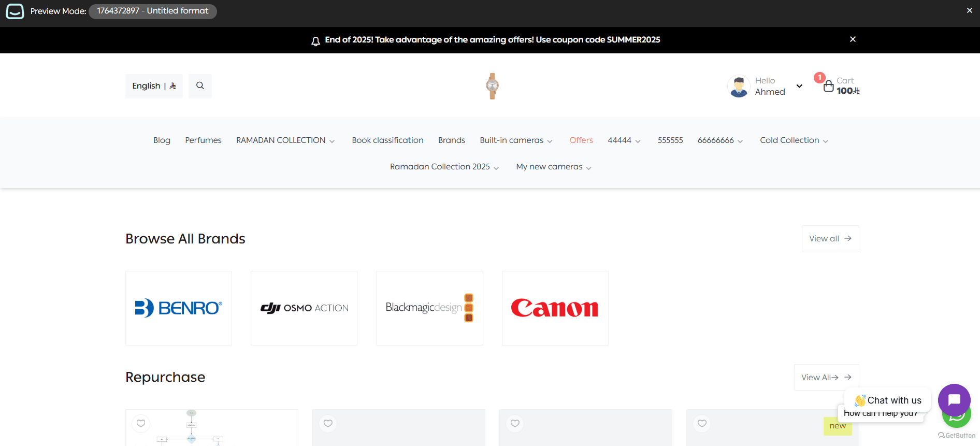This screenshot has width=980, height=446.
Task: Switch language using the English button
Action: [154, 86]
